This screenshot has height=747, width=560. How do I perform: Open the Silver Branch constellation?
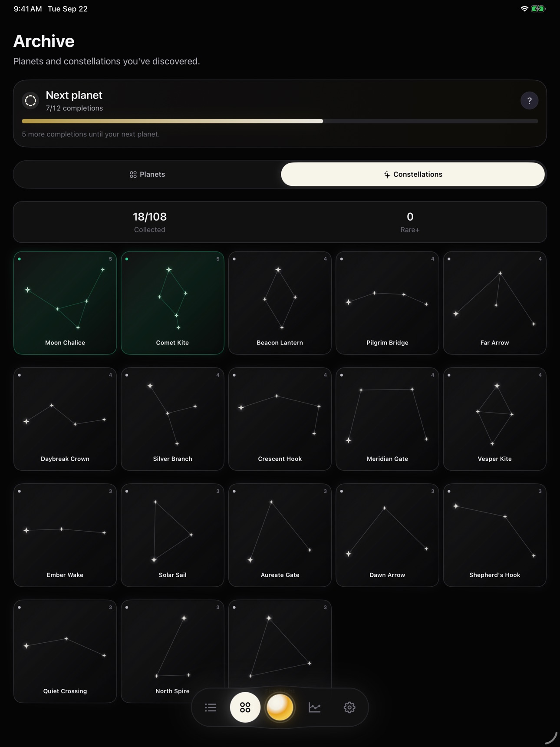pos(172,419)
